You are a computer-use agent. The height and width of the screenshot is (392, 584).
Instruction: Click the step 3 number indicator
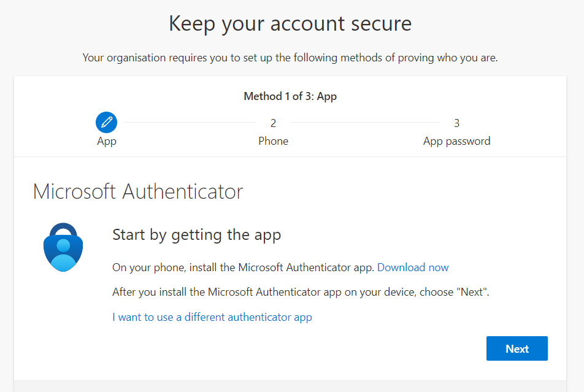pyautogui.click(x=456, y=123)
